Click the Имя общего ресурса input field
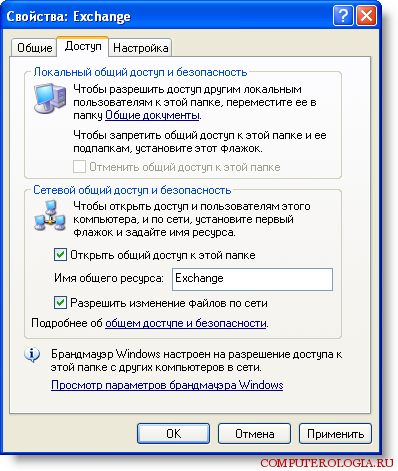Viewport: 398px width, 471px height. click(x=252, y=279)
